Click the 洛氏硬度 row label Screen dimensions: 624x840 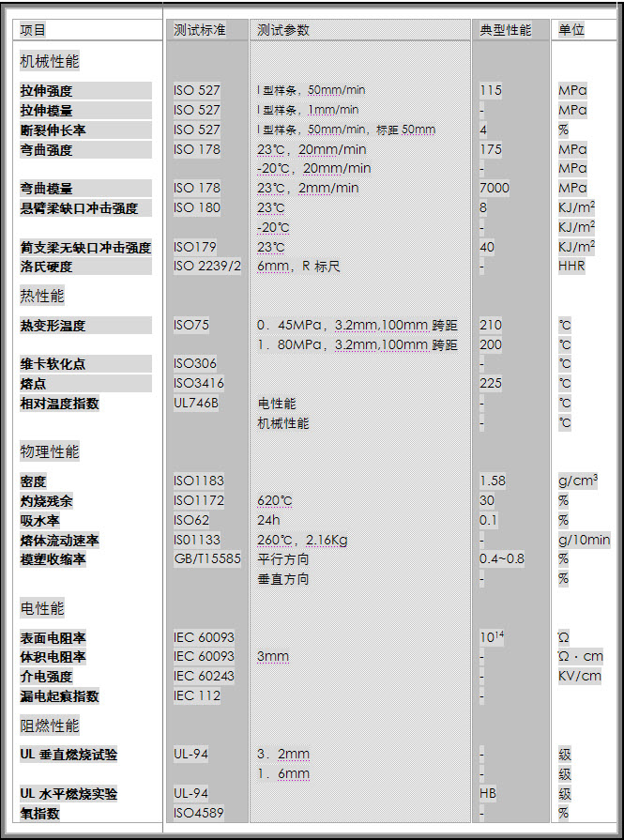pyautogui.click(x=46, y=267)
